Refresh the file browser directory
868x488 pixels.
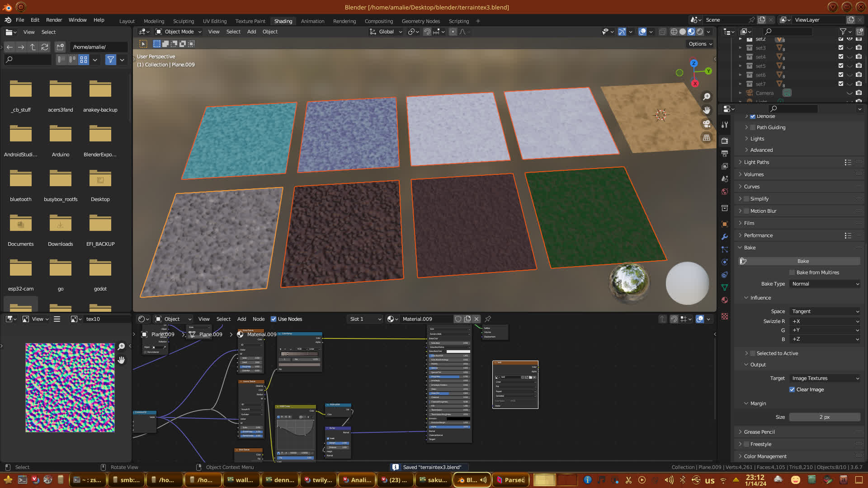click(x=44, y=47)
